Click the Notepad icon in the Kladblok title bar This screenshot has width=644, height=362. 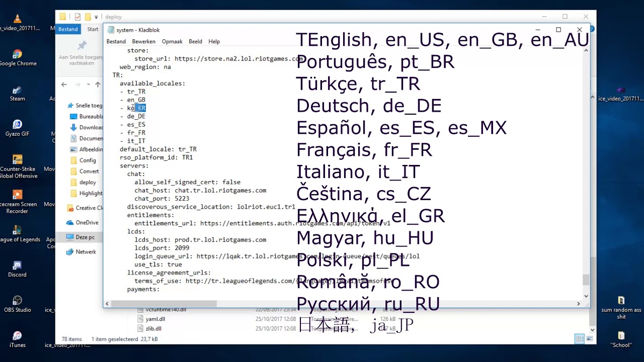111,30
